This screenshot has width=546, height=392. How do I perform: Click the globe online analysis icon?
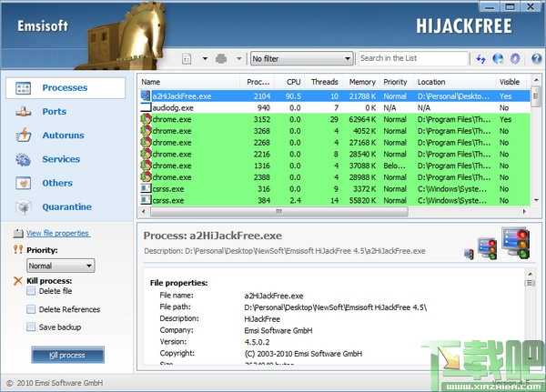coord(498,58)
